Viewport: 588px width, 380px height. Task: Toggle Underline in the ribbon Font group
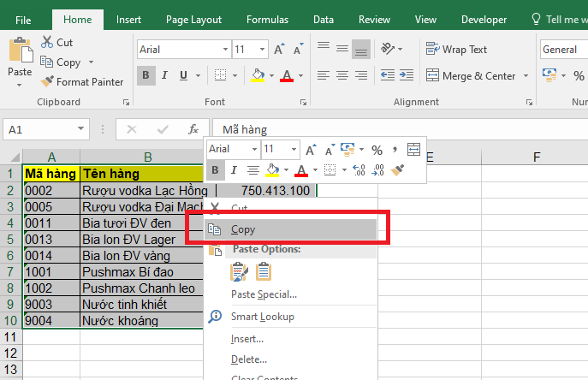(187, 75)
